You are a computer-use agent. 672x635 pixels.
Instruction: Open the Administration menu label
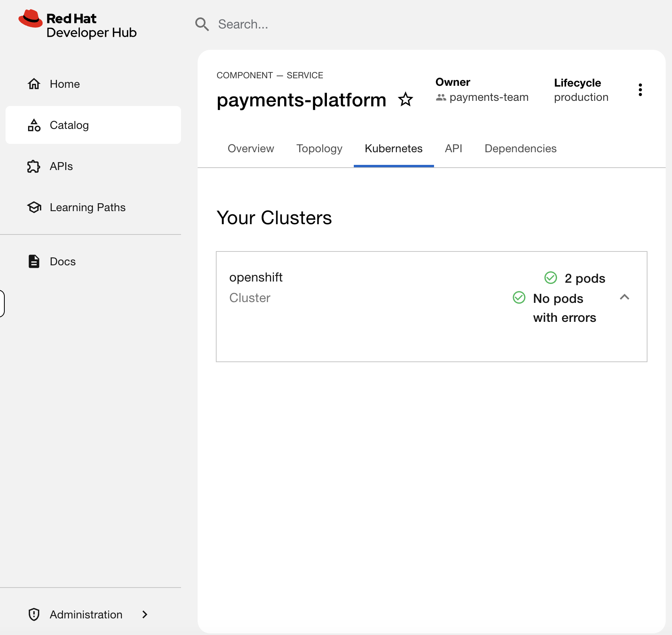tap(86, 614)
